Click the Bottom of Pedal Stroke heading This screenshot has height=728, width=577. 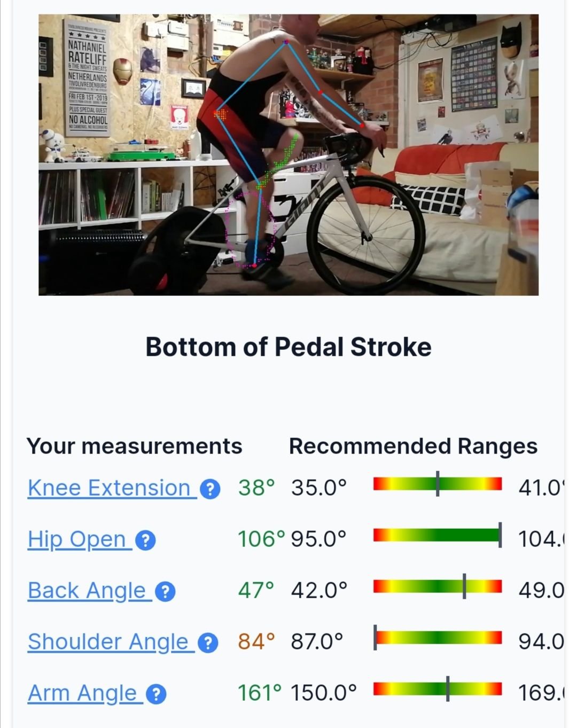[x=288, y=347]
